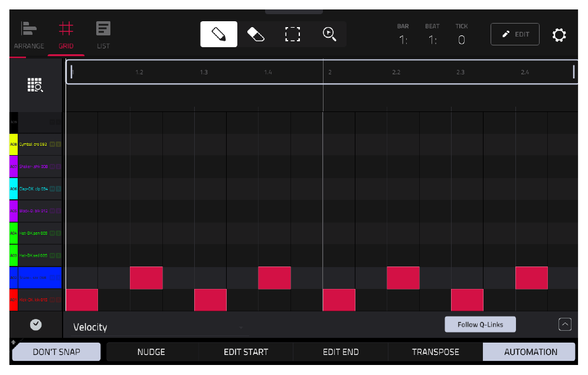Select the yellow A08 pad color swatch
This screenshot has height=375, width=588.
tap(14, 144)
